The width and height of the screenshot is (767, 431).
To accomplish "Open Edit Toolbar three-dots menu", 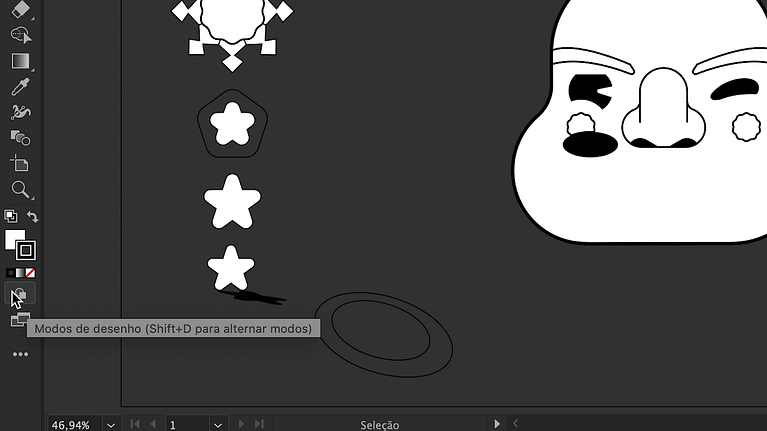I will 20,354.
